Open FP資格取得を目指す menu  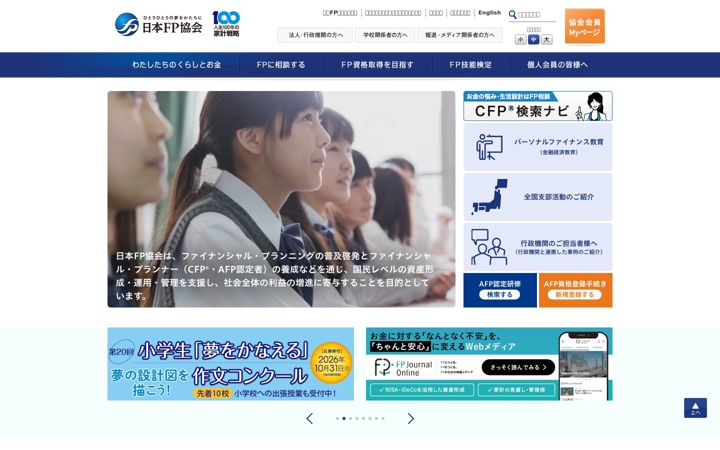[377, 65]
